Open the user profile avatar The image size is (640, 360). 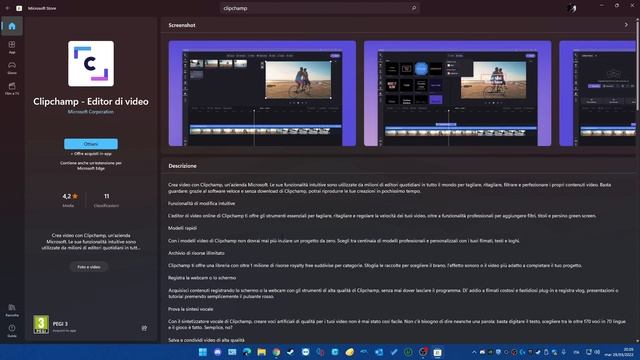tap(572, 9)
